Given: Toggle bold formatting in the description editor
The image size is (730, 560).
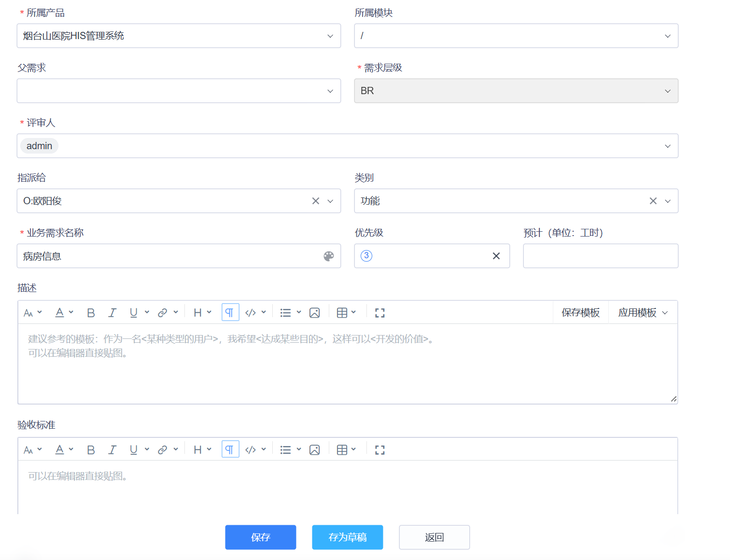Looking at the screenshot, I should click(x=91, y=312).
